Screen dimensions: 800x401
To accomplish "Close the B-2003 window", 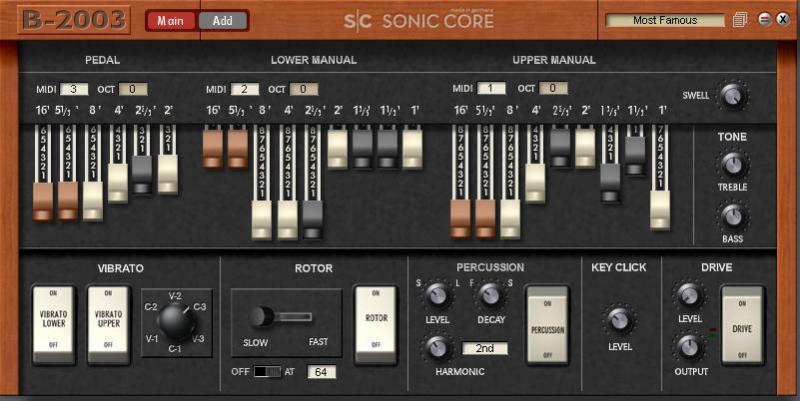I will [x=783, y=19].
